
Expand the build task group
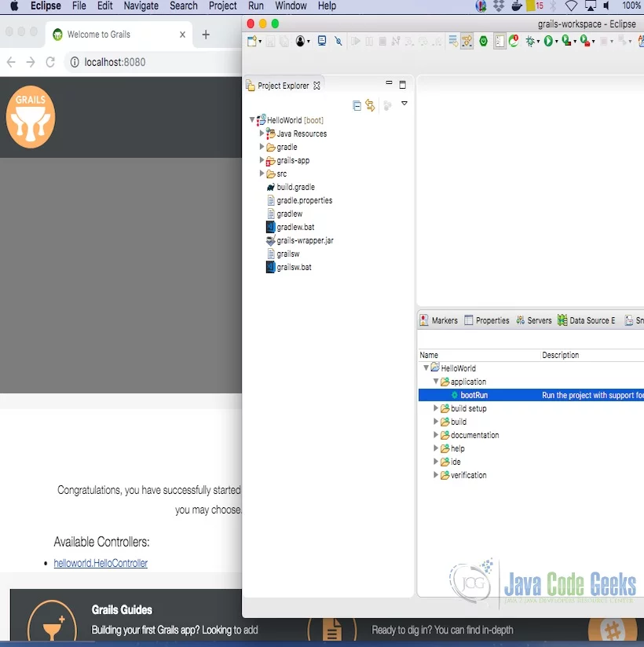tap(436, 422)
